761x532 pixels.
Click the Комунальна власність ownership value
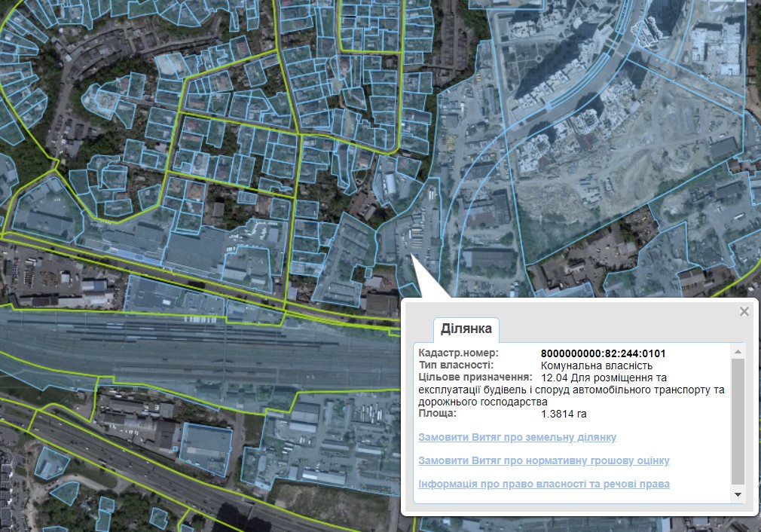tap(591, 365)
